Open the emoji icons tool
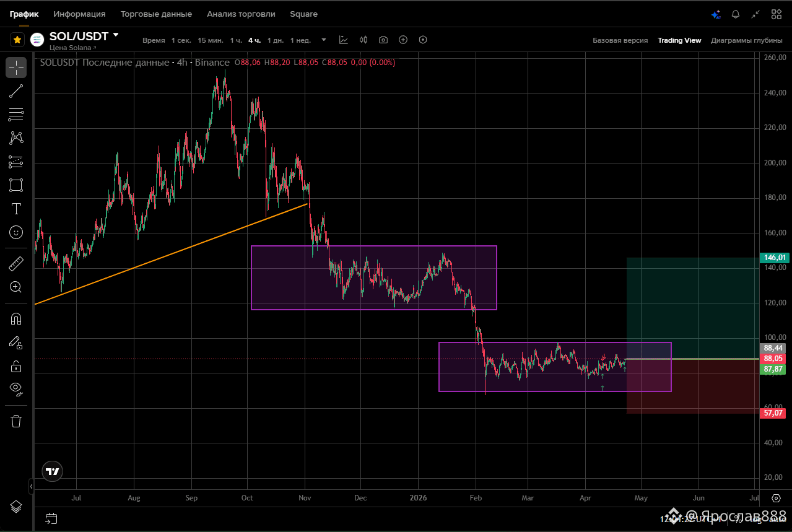Image resolution: width=792 pixels, height=532 pixels. (16, 232)
